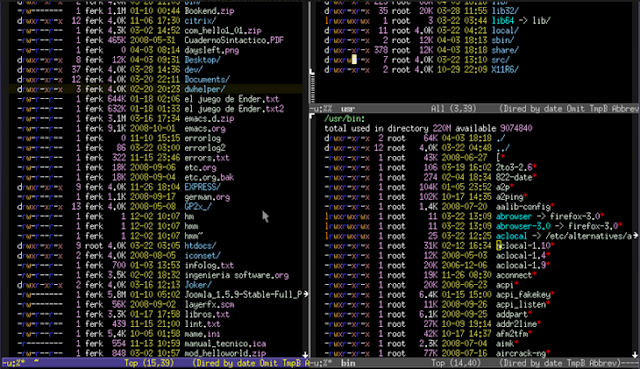
Task: Click the 'el juego de Ender.txt2' file
Action: click(234, 109)
